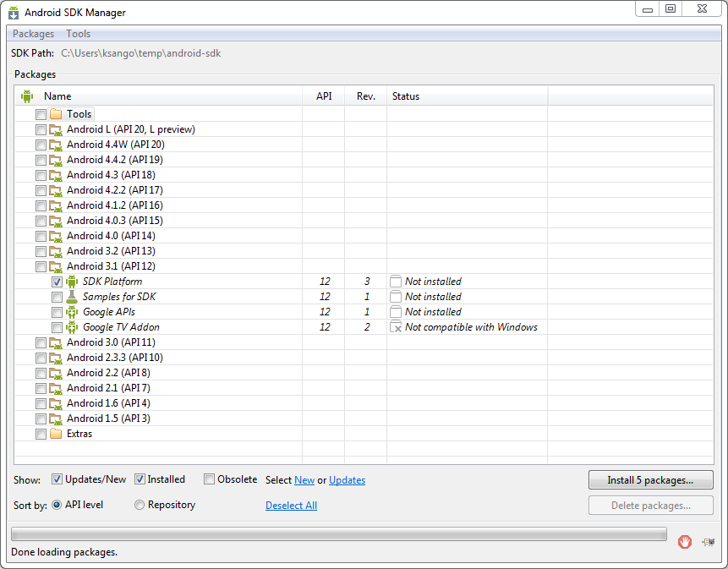Click the Tools folder icon

[x=56, y=114]
